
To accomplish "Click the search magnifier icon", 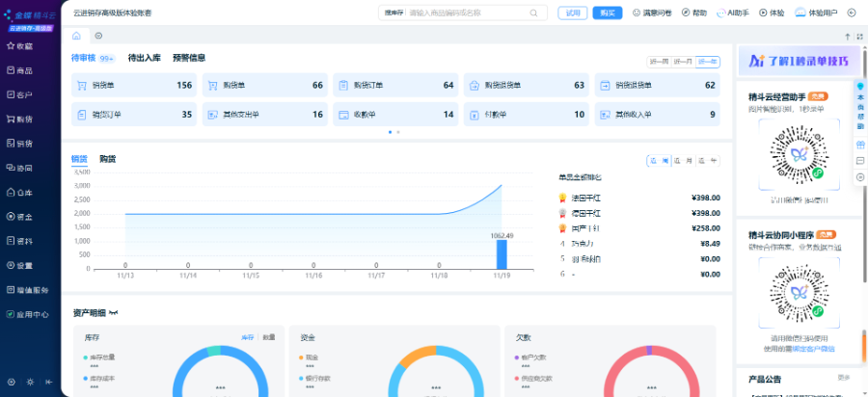I will pos(533,13).
